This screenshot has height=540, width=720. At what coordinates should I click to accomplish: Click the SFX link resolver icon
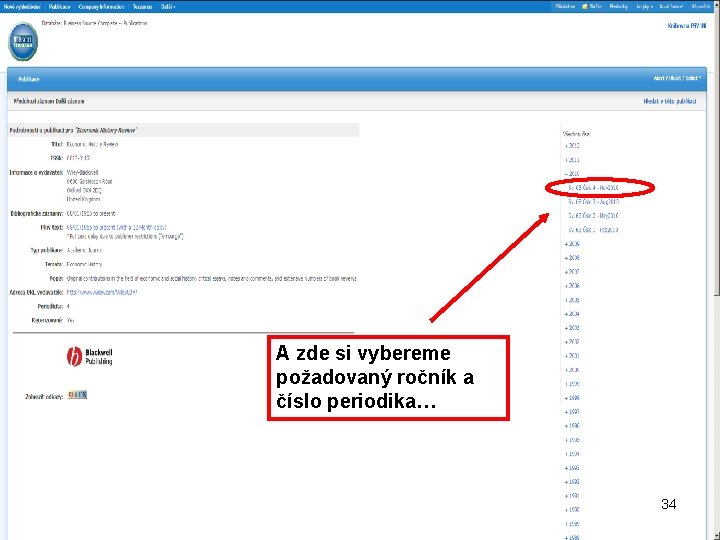[x=77, y=395]
